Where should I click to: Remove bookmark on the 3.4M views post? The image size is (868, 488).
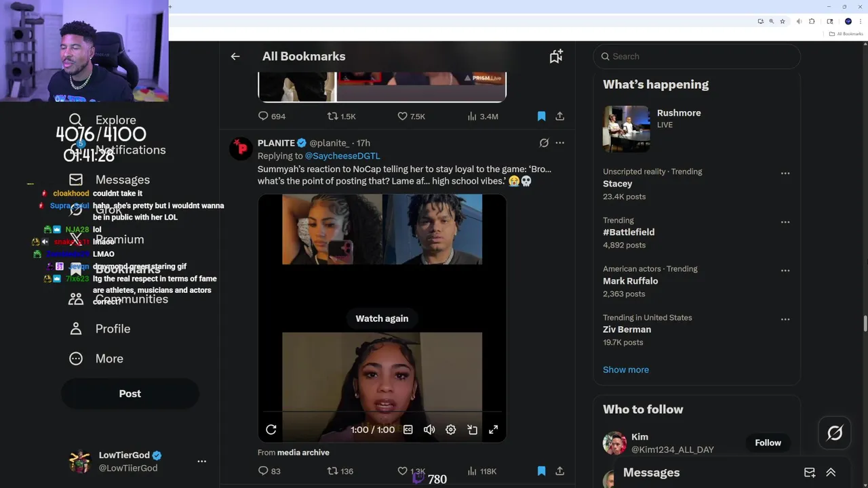point(541,116)
